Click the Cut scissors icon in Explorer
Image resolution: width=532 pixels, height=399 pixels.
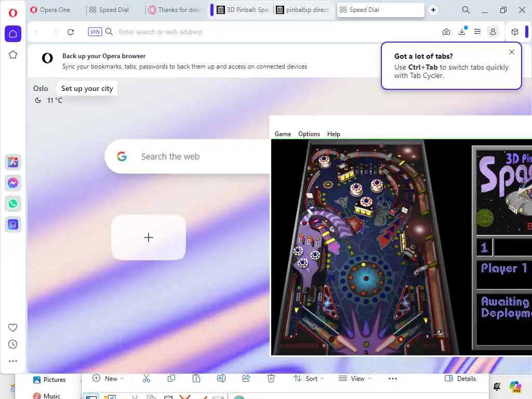(146, 379)
